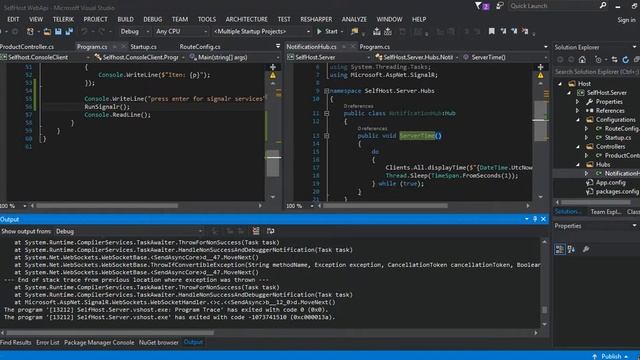Collapse the Configurations folder
The image size is (640, 360).
click(578, 120)
